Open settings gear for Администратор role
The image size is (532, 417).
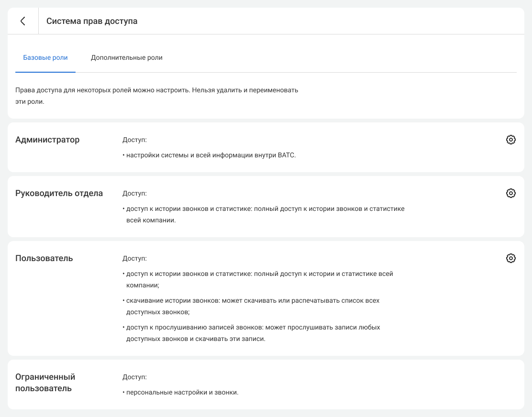point(510,140)
